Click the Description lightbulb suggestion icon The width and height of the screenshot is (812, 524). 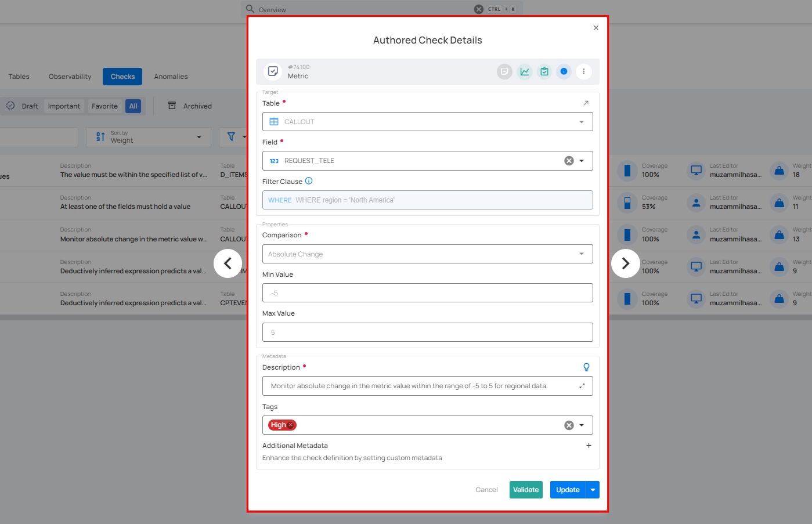586,367
